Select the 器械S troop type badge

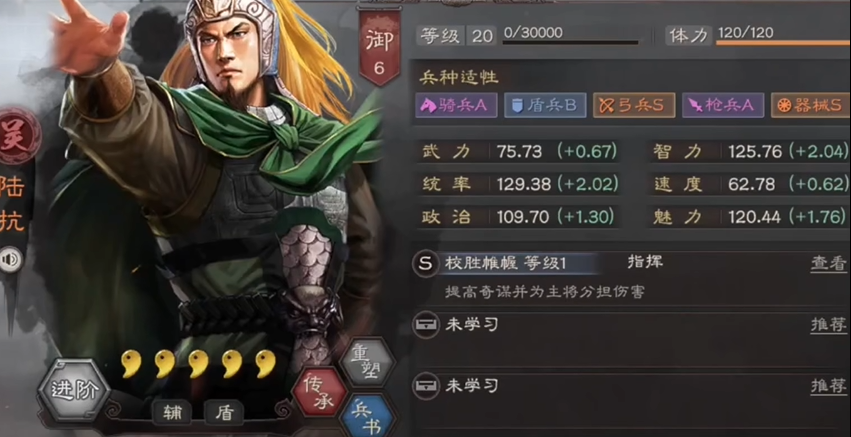tap(811, 105)
